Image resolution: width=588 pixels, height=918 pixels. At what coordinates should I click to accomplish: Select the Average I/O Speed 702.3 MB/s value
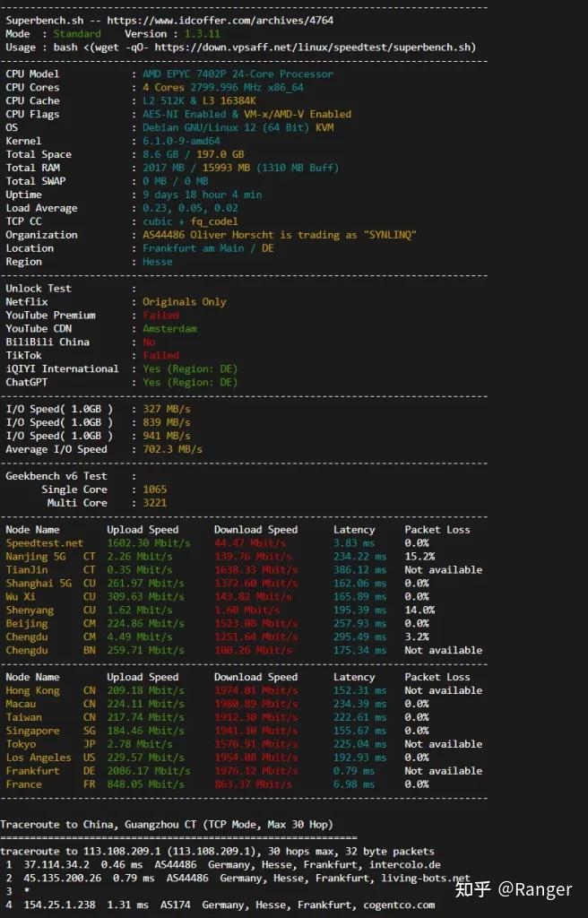click(x=172, y=449)
